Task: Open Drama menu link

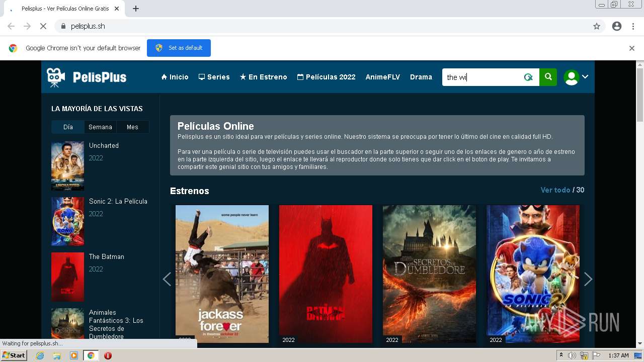Action: point(421,77)
